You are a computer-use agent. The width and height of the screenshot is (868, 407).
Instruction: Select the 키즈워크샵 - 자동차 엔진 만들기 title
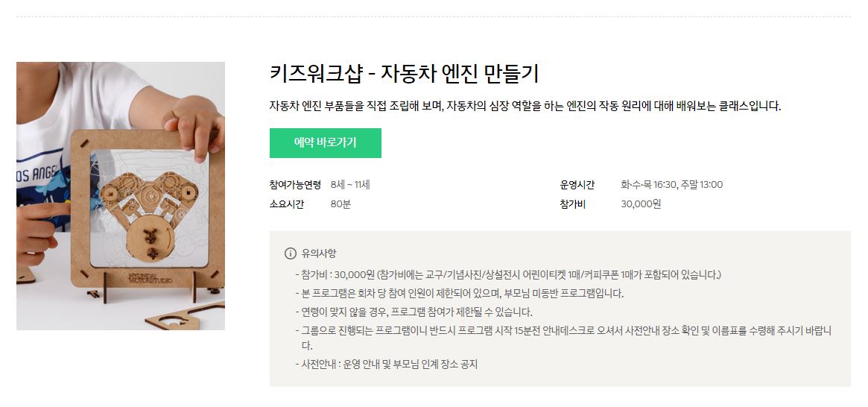point(404,74)
